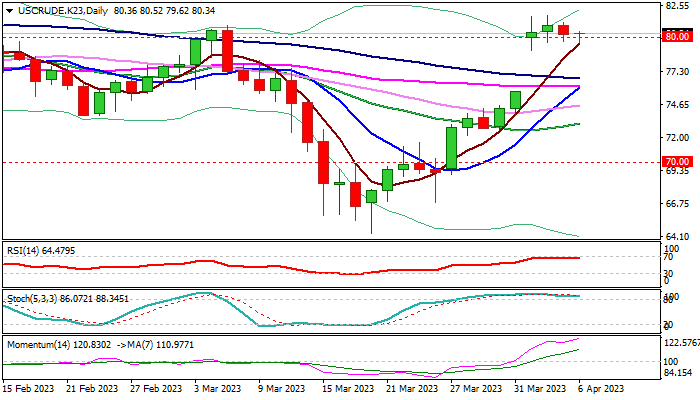700x400 pixels.
Task: Click the red RSI line in indicator panel
Action: click(300, 270)
